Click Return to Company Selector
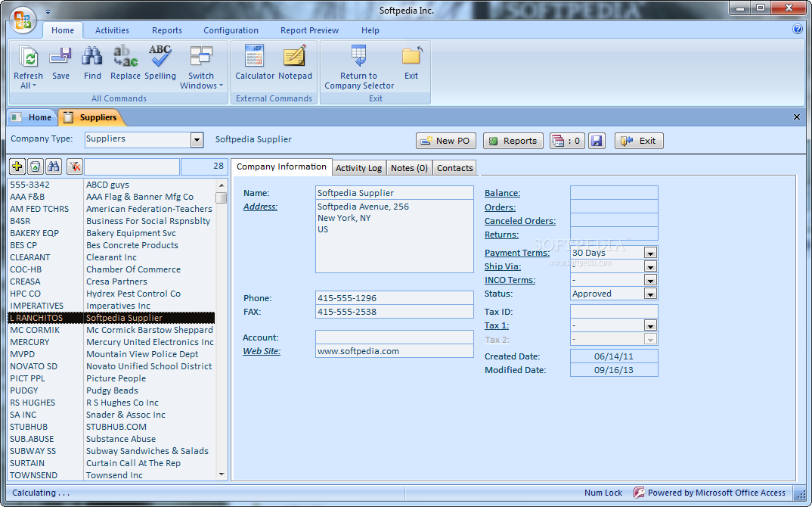This screenshot has height=507, width=812. 359,67
